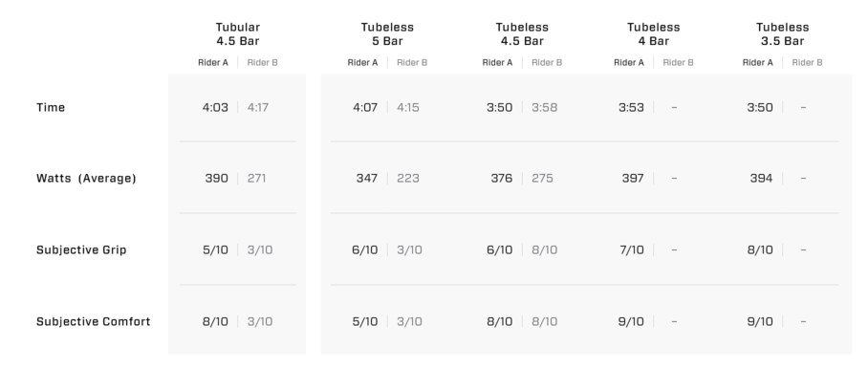868x368 pixels.
Task: Click the 223 watts value
Action: coord(408,178)
